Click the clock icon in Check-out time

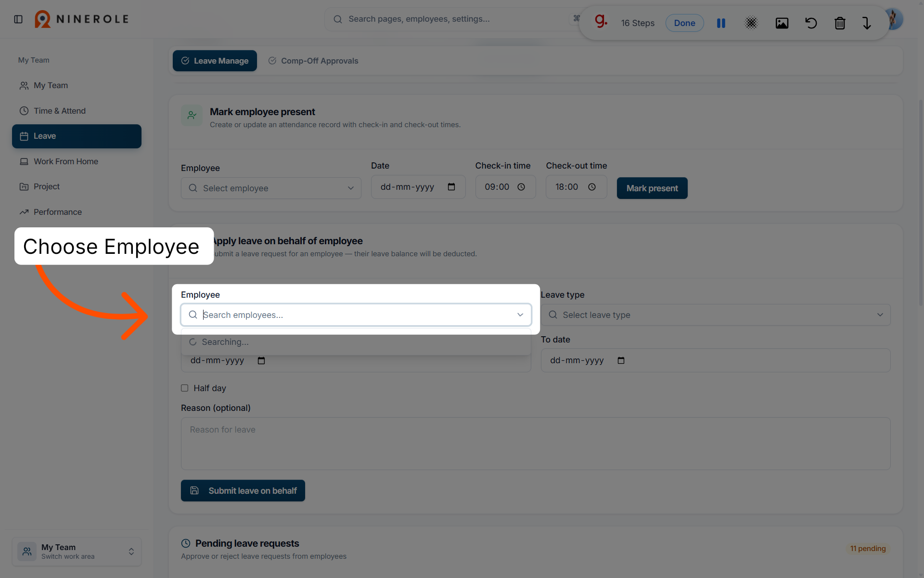(x=592, y=187)
